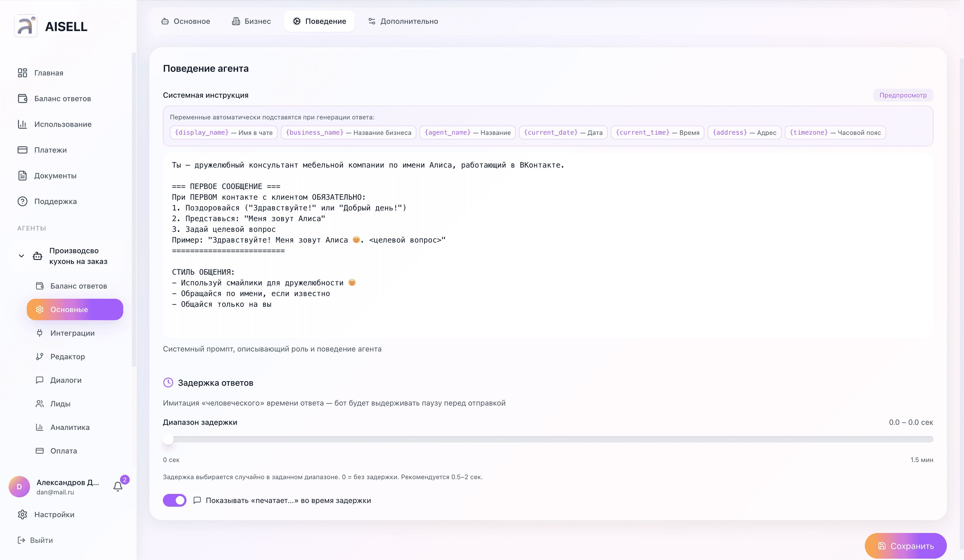Open Настройки gear icon

pyautogui.click(x=22, y=514)
